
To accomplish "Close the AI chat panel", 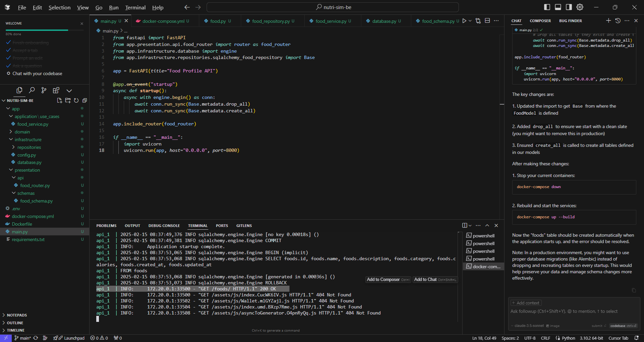I will coord(636,20).
